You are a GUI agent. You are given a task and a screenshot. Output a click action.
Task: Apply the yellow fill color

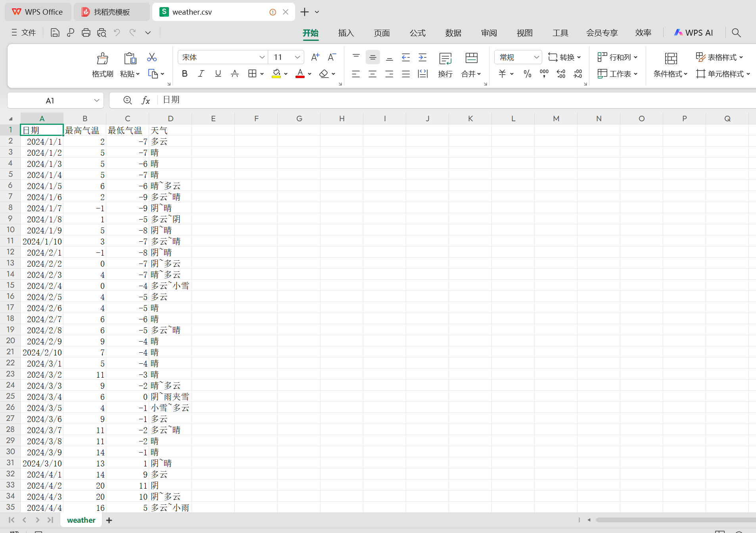pos(276,74)
